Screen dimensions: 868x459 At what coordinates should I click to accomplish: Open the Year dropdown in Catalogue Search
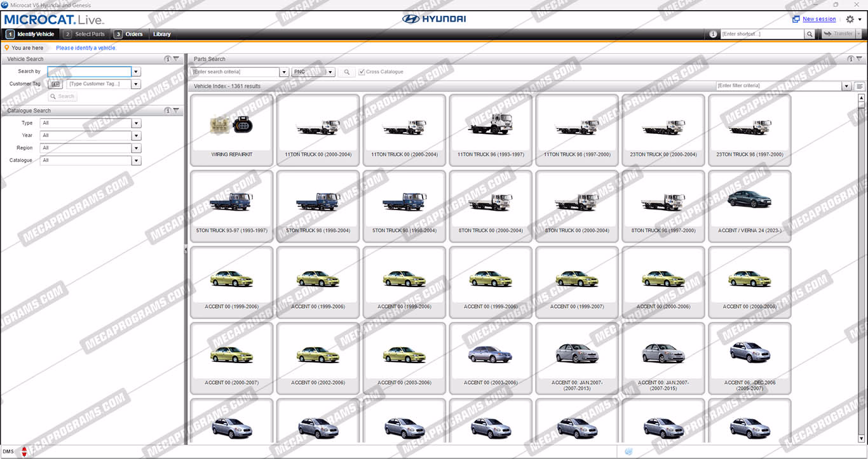pyautogui.click(x=136, y=136)
